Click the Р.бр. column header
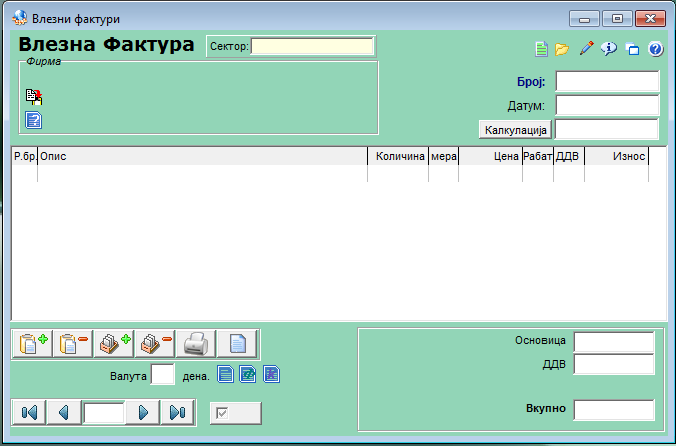The width and height of the screenshot is (676, 446). [x=25, y=156]
